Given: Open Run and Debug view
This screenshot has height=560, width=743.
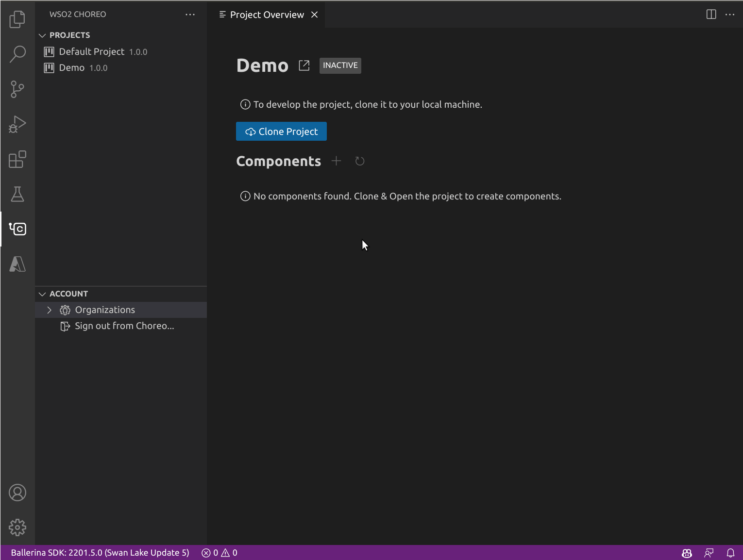Looking at the screenshot, I should click(17, 124).
